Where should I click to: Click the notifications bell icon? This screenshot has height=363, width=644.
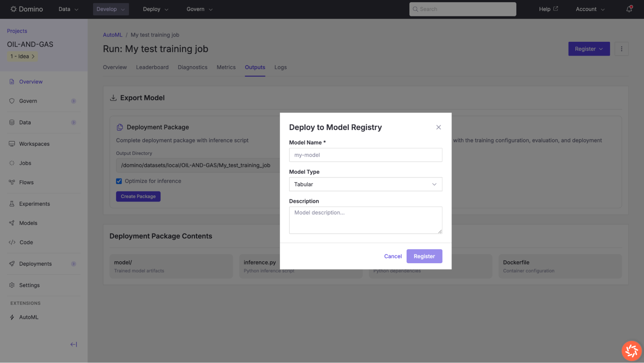coord(629,9)
